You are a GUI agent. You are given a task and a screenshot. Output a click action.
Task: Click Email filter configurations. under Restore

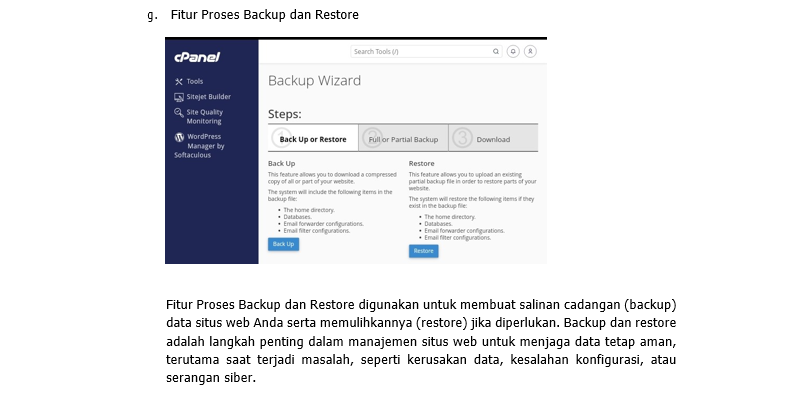coord(458,238)
